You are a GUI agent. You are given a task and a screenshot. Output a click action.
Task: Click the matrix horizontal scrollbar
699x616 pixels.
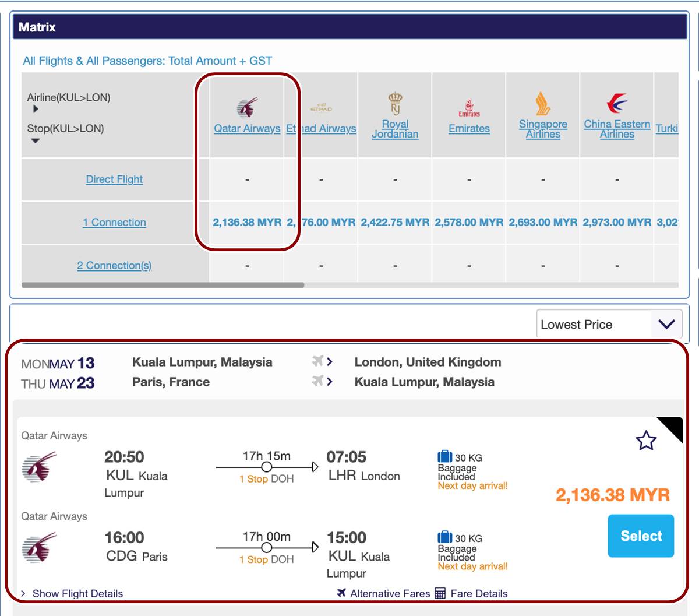tap(163, 285)
